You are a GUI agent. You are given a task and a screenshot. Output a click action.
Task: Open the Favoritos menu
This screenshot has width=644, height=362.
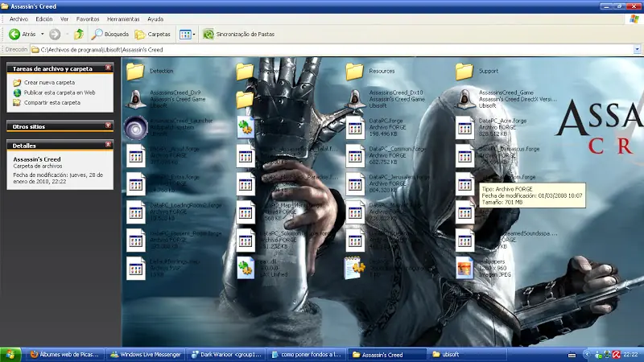tap(88, 19)
